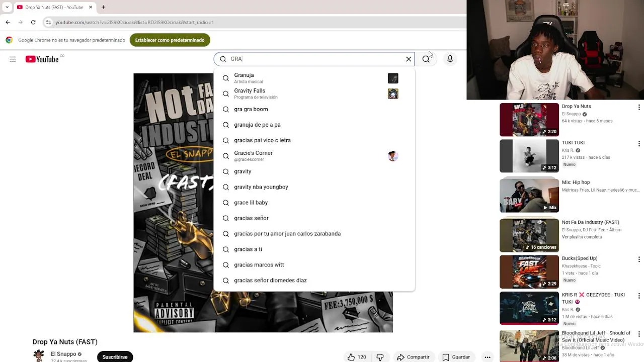
Task: Open TUKI TUKI sidebar video thumbnail
Action: [x=529, y=156]
